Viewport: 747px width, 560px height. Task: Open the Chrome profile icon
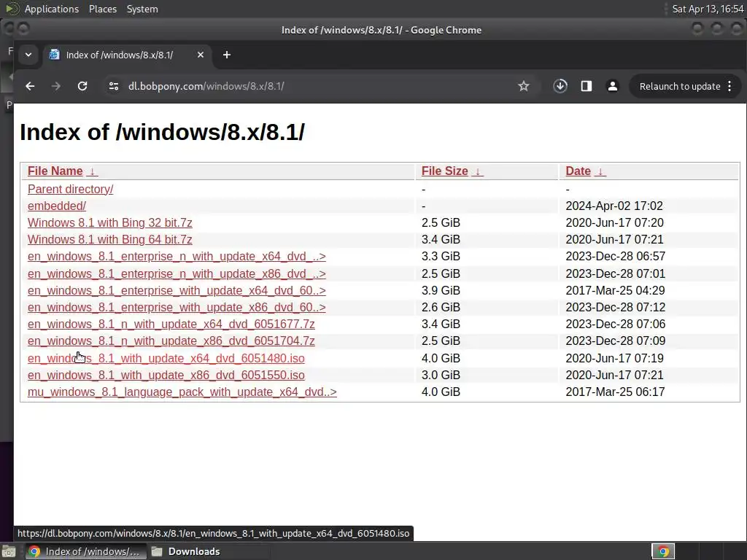[x=613, y=86]
